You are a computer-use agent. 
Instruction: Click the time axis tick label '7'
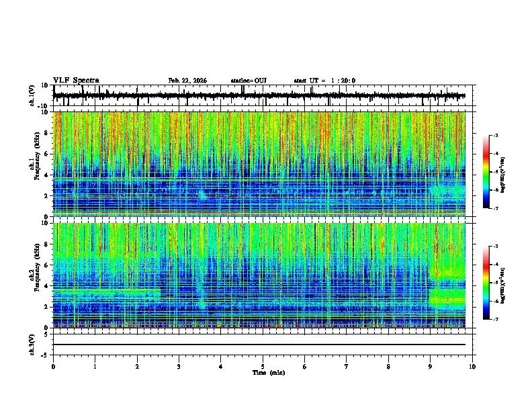(x=347, y=367)
